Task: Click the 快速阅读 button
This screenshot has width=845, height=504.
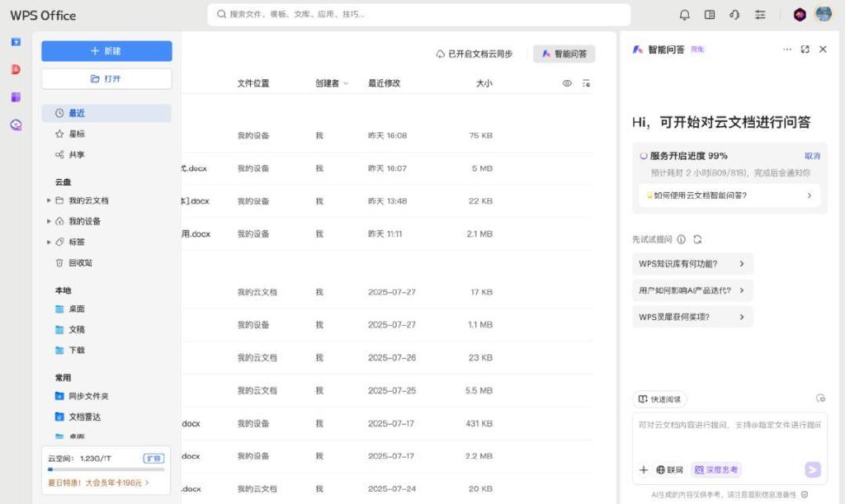Action: (x=659, y=399)
